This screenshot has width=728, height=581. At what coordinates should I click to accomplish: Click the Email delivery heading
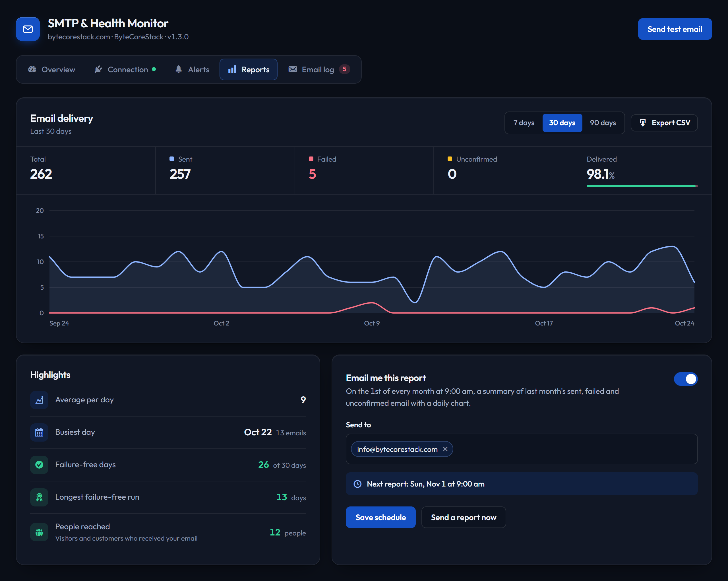click(62, 119)
